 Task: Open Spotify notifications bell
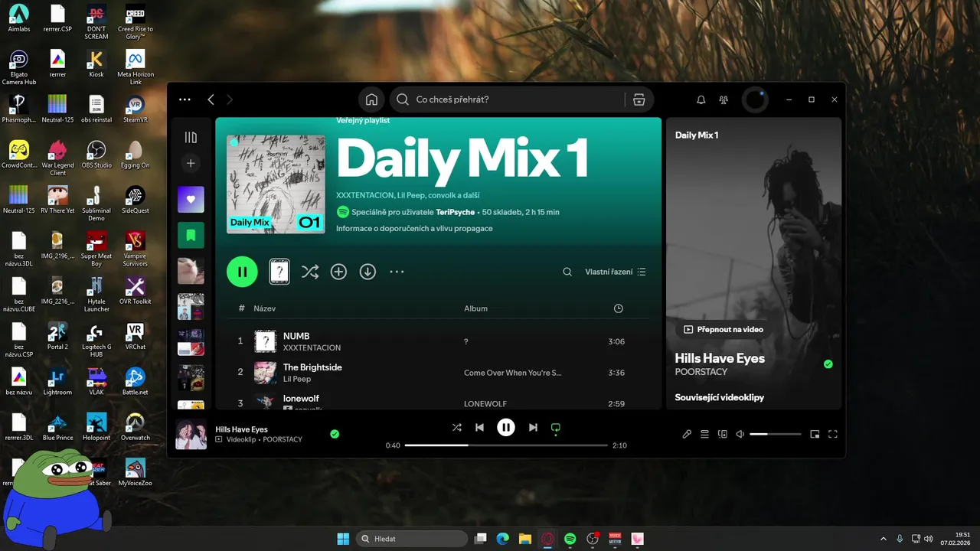pos(701,99)
